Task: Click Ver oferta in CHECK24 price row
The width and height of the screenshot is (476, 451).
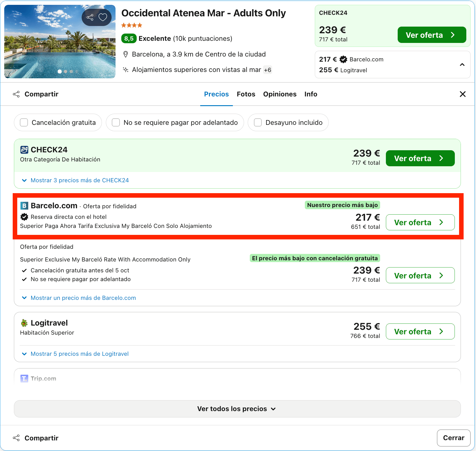Action: [420, 158]
